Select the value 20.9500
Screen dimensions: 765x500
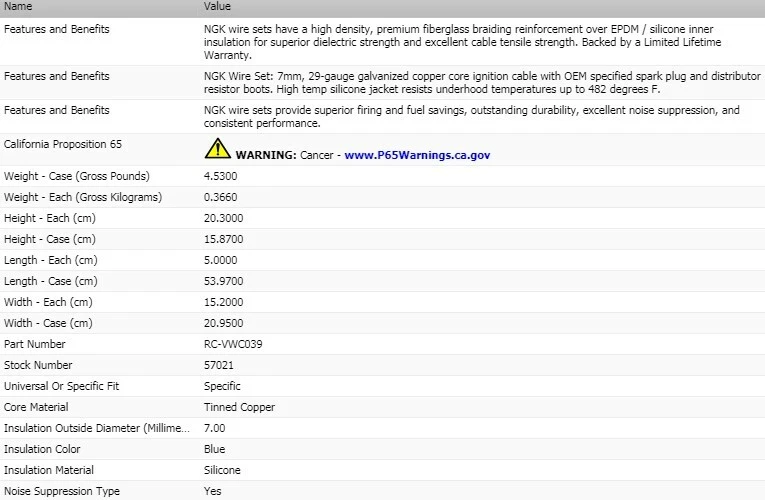223,323
